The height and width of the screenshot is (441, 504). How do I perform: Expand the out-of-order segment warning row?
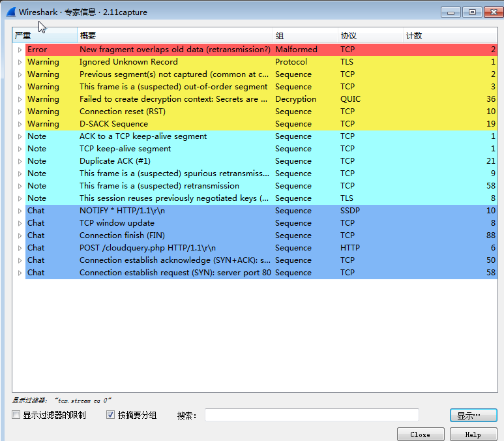pyautogui.click(x=20, y=87)
